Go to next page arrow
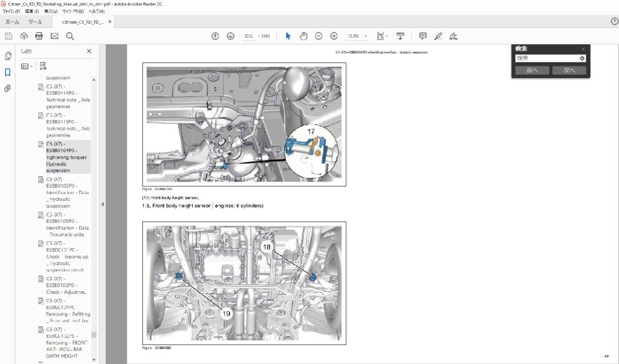The width and height of the screenshot is (619, 364). [231, 36]
